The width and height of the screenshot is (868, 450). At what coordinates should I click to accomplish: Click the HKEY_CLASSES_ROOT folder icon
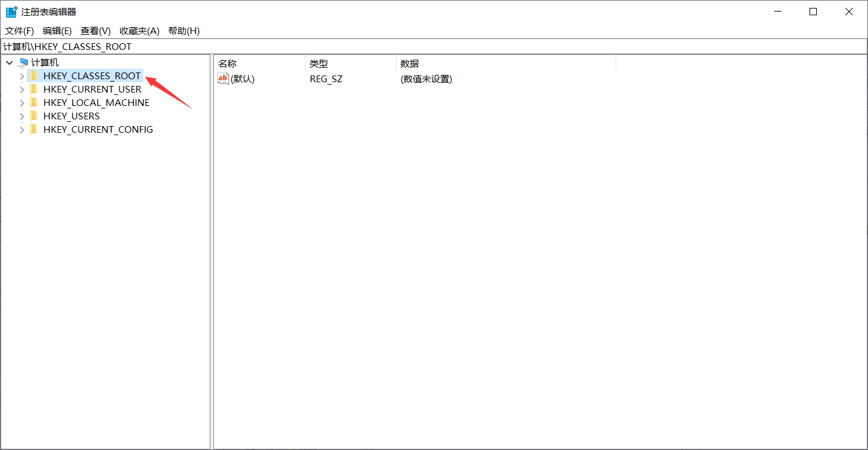[34, 76]
